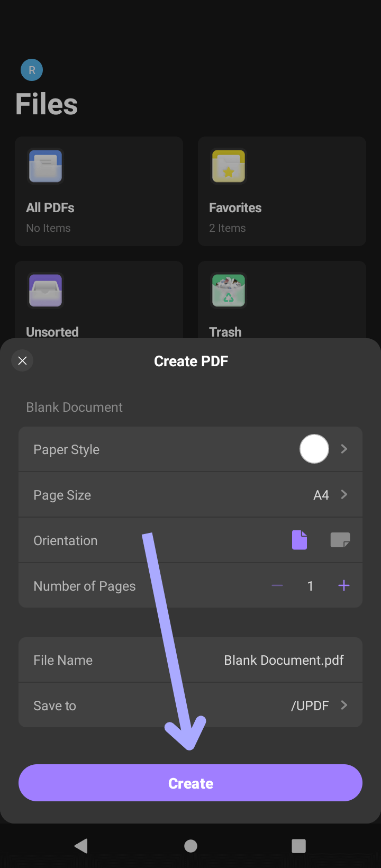Click the Create PDF title
381x868 pixels.
(x=191, y=361)
